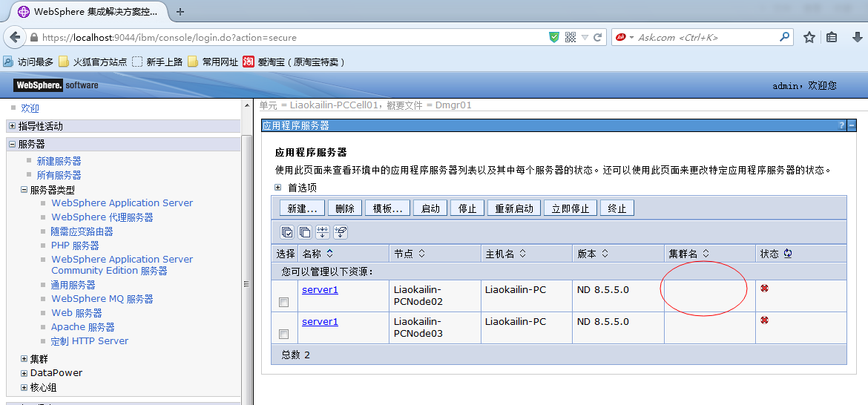The width and height of the screenshot is (868, 405).
Task: Open the 常用网址 bookmark folder
Action: click(213, 62)
